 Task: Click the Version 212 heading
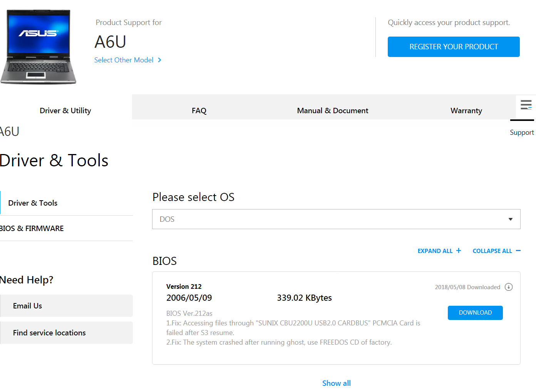click(184, 286)
